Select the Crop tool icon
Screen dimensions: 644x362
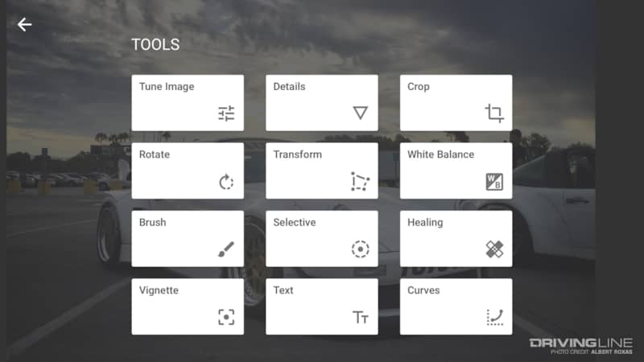point(494,113)
